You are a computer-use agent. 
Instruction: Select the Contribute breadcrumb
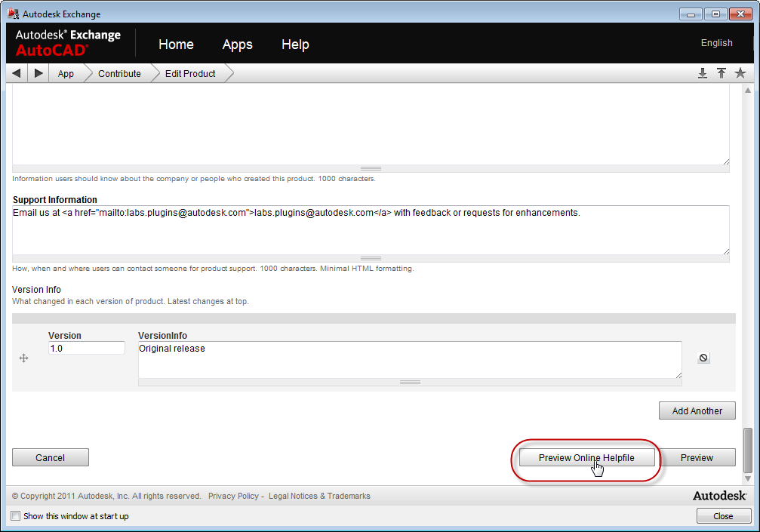tap(119, 73)
